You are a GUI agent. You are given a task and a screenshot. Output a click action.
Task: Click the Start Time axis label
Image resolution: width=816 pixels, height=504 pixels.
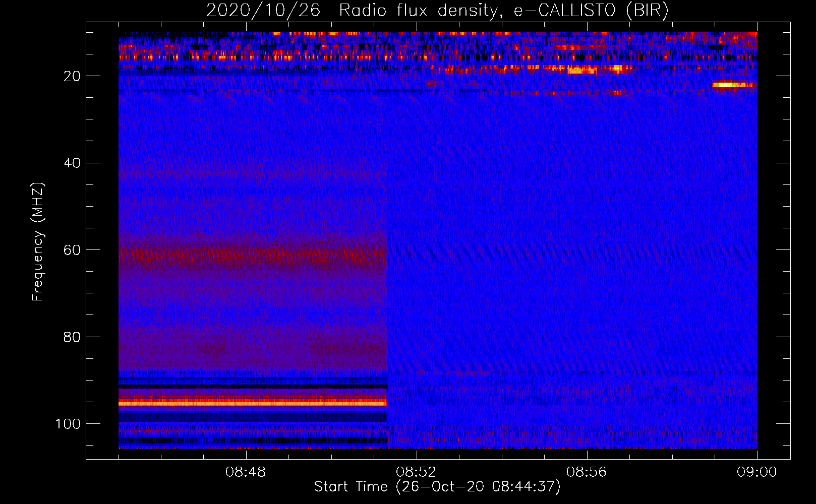coord(437,487)
